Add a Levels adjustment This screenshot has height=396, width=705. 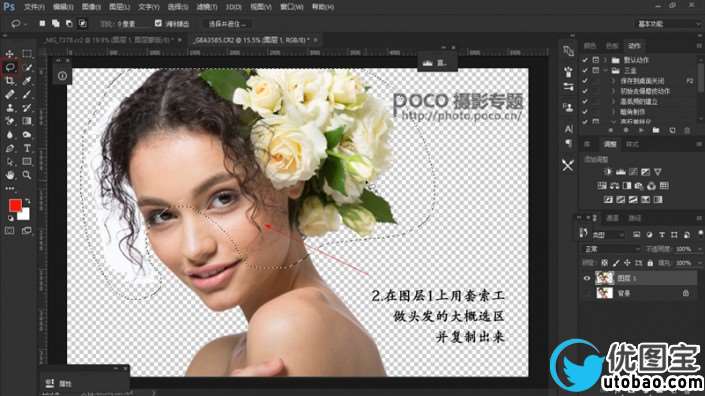pyautogui.click(x=620, y=172)
